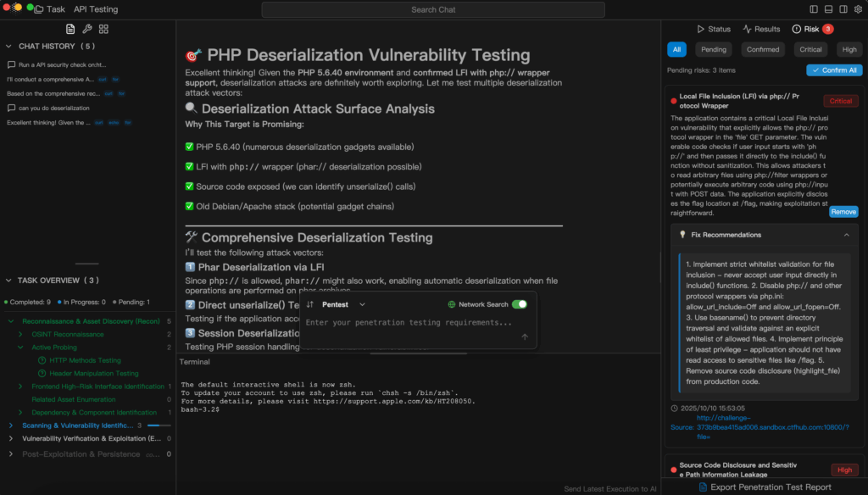Filter risks by Critical severity
The width and height of the screenshot is (868, 495).
(x=810, y=49)
